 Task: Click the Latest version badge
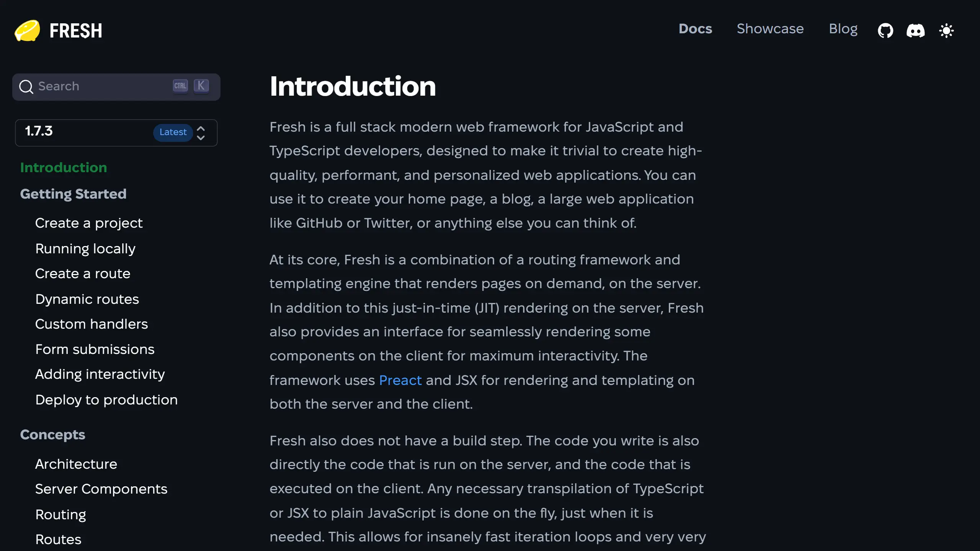coord(173,132)
